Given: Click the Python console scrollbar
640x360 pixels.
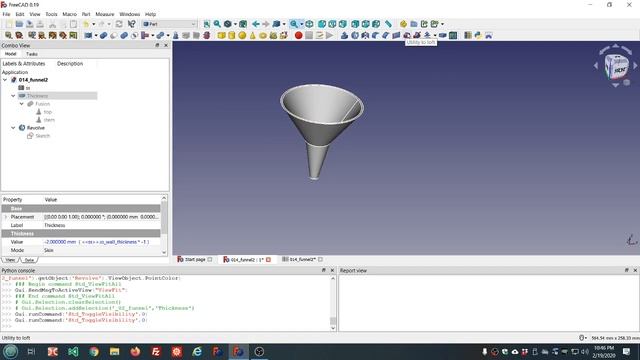Looking at the screenshot, I should tap(333, 303).
